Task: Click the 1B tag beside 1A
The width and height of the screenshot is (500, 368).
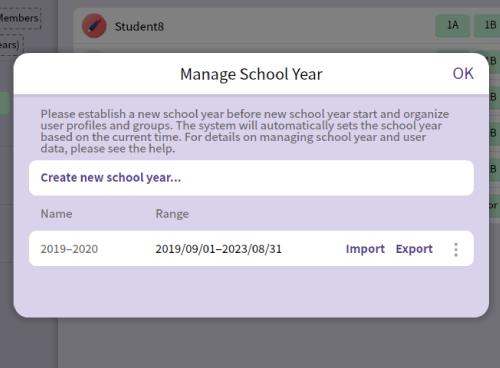Action: pyautogui.click(x=487, y=25)
